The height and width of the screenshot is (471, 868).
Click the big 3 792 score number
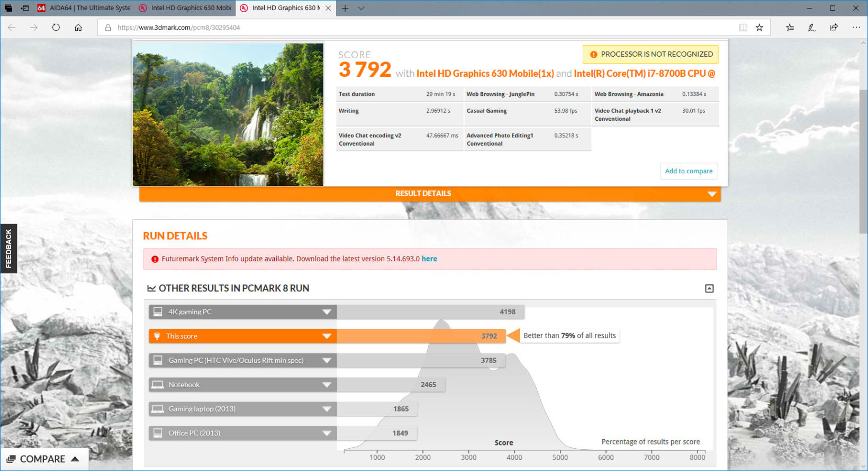pyautogui.click(x=365, y=70)
